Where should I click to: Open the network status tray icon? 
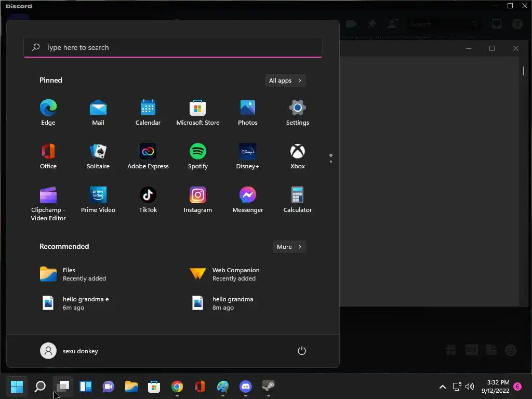pos(457,387)
